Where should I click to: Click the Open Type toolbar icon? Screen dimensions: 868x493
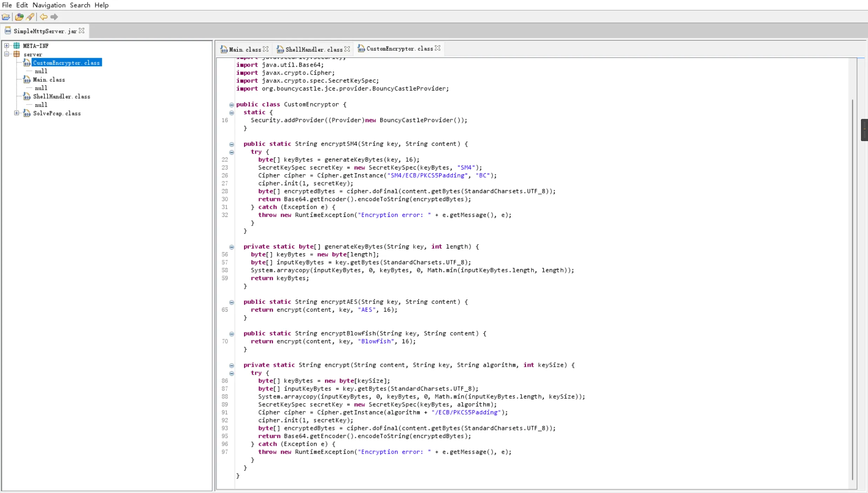19,17
